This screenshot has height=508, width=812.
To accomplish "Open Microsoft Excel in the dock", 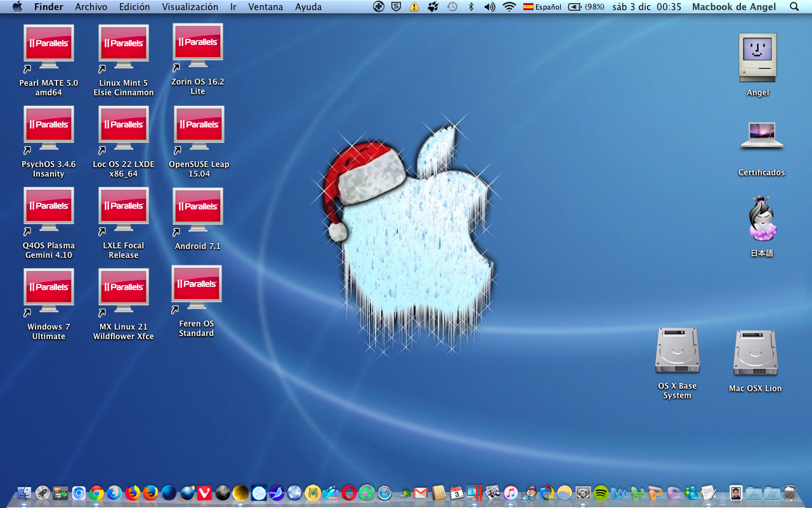I will pos(637,493).
